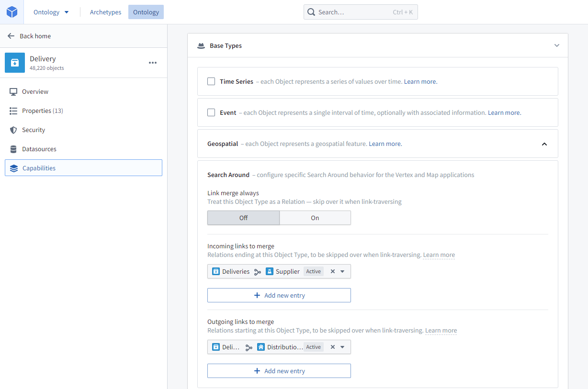Click the back arrow beside Back home
Screen dimensions: 588x389
[x=11, y=36]
